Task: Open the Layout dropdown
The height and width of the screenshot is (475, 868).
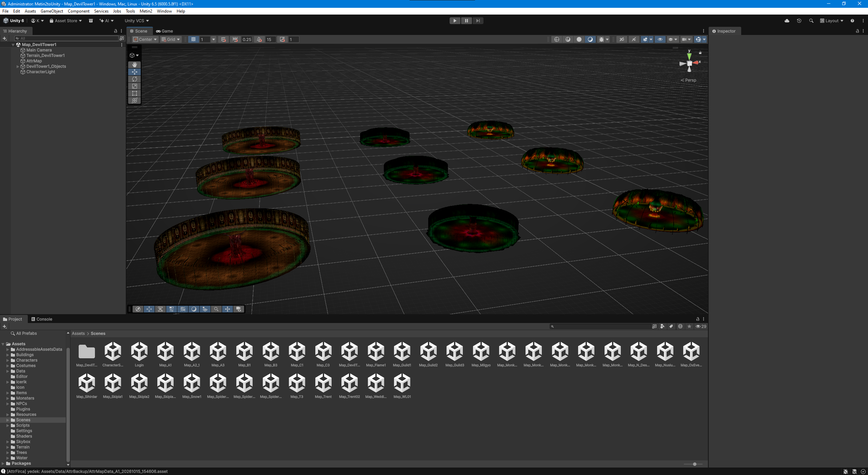Action: (x=831, y=21)
